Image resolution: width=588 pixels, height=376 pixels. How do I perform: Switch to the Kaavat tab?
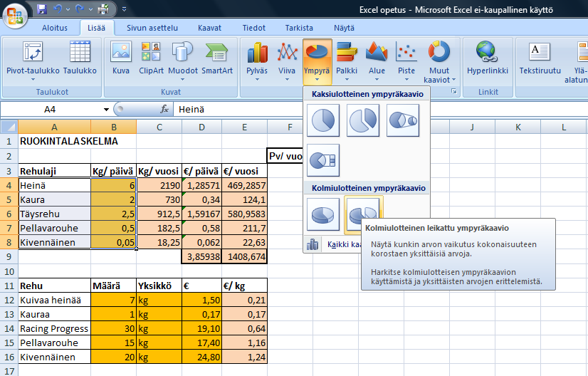tap(209, 28)
